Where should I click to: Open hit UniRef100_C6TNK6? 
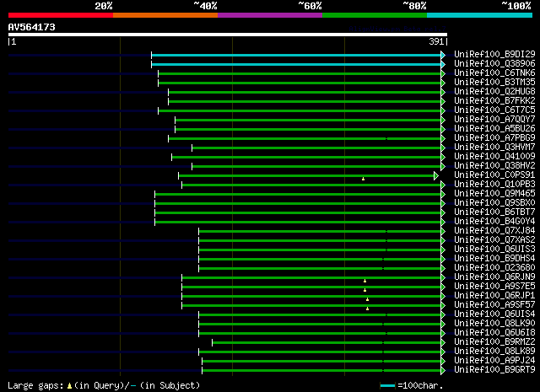click(494, 72)
